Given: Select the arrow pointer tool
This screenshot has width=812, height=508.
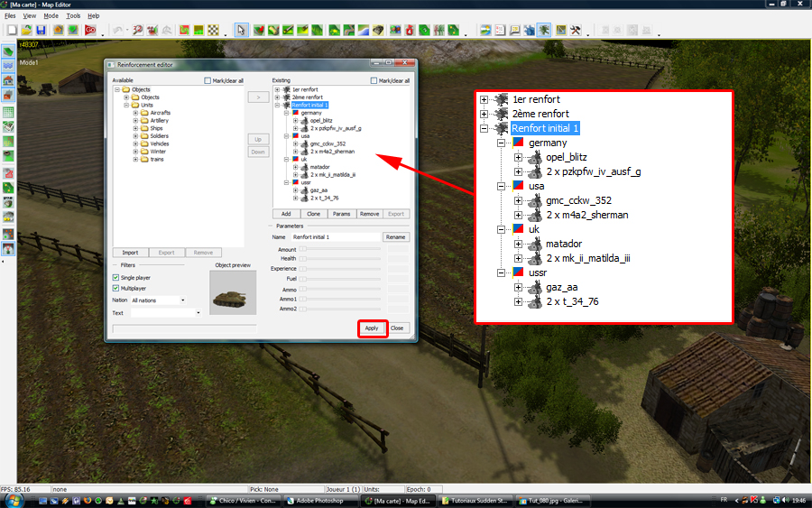Looking at the screenshot, I should pos(241,30).
